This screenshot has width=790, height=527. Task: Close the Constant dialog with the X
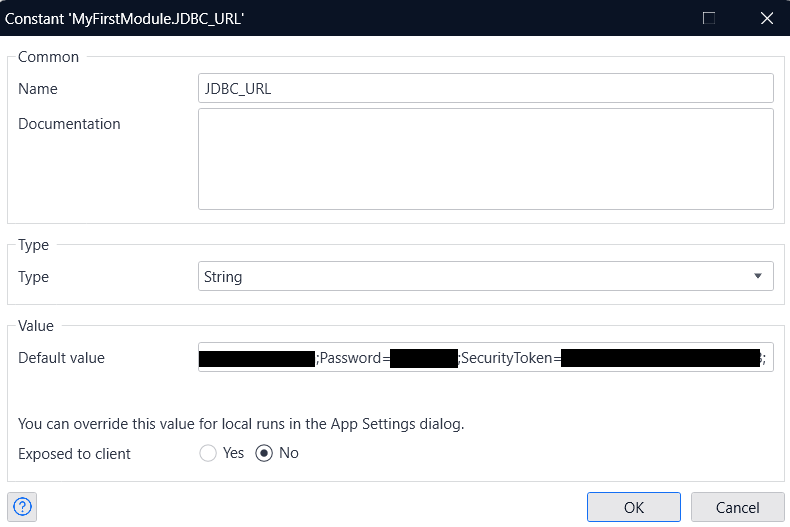click(766, 18)
